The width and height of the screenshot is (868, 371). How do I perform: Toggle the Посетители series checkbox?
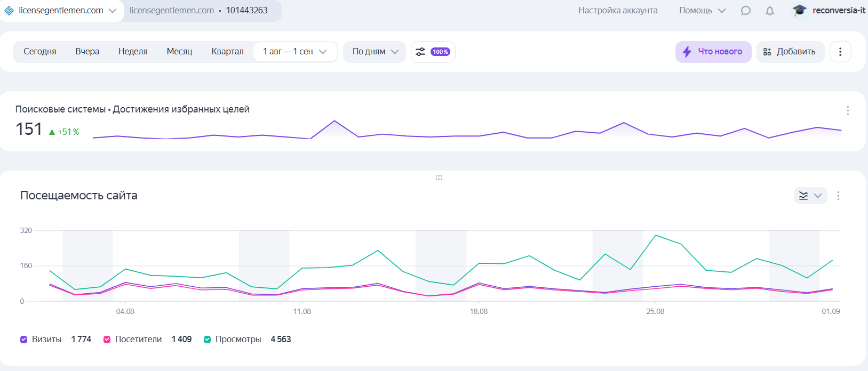point(107,340)
